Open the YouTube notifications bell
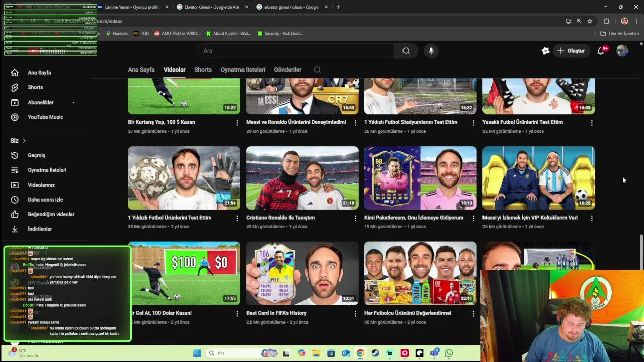This screenshot has width=644, height=362. click(x=601, y=51)
